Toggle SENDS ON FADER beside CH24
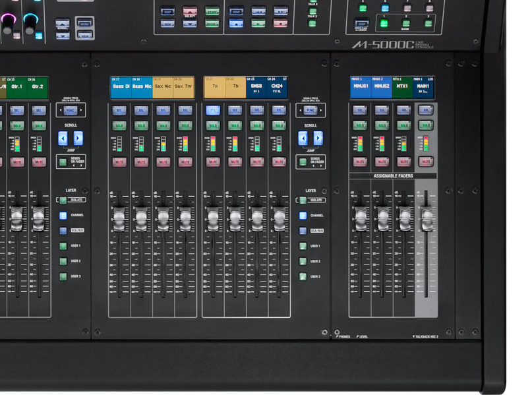 pos(303,162)
